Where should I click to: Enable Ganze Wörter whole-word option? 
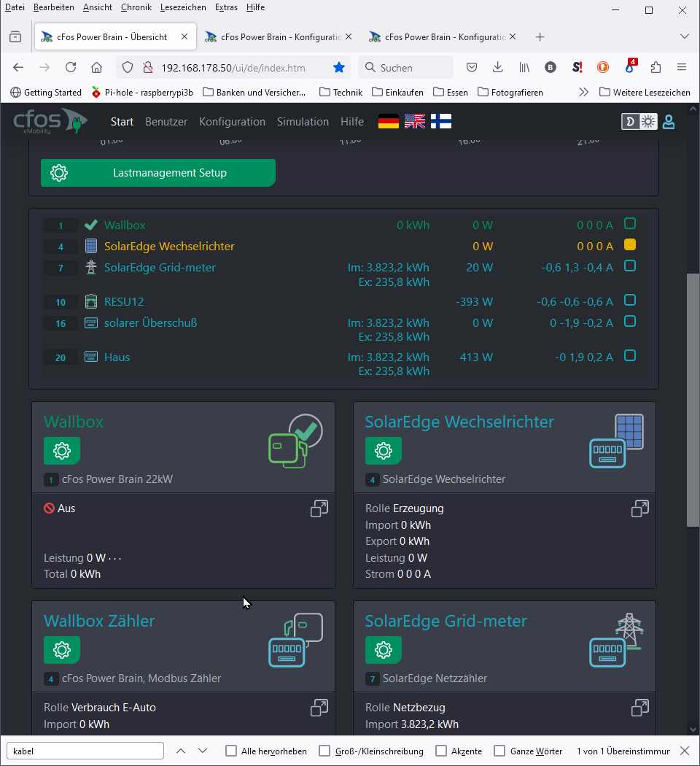[499, 751]
